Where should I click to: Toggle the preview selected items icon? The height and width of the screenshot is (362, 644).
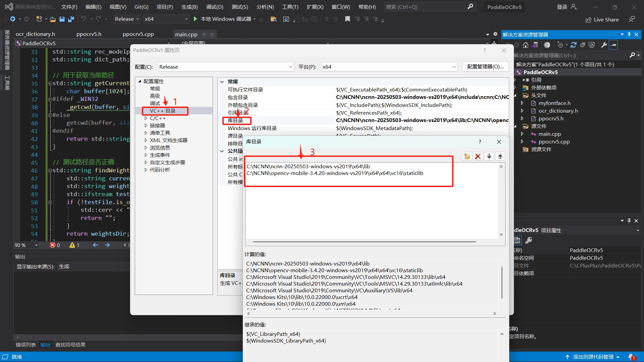pos(613,45)
